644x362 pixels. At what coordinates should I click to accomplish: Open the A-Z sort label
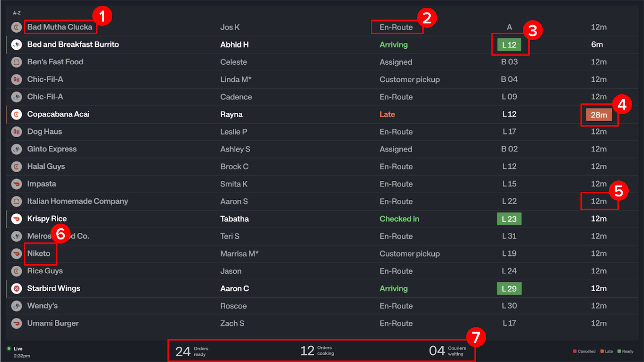point(17,13)
